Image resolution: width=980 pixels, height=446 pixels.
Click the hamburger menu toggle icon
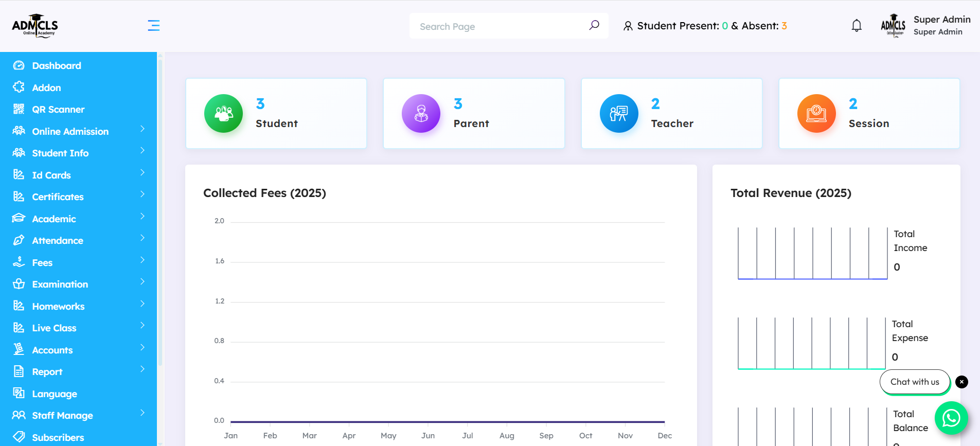[153, 26]
